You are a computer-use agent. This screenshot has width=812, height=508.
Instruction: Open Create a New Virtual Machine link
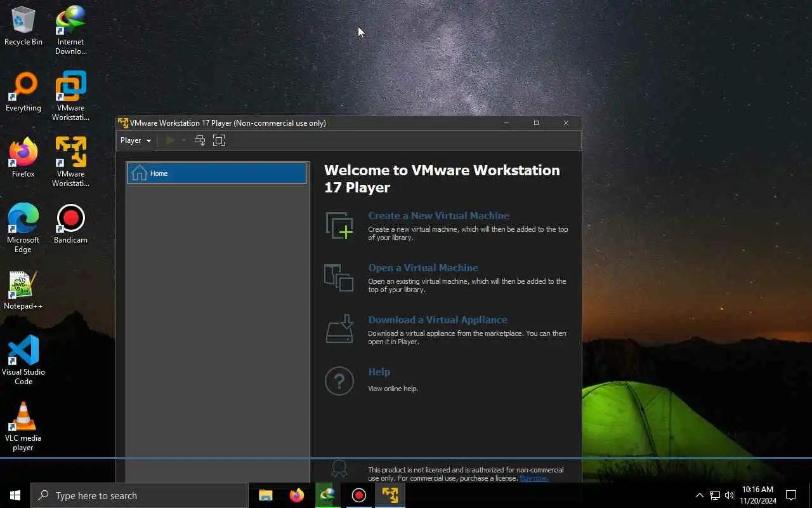[x=439, y=216]
